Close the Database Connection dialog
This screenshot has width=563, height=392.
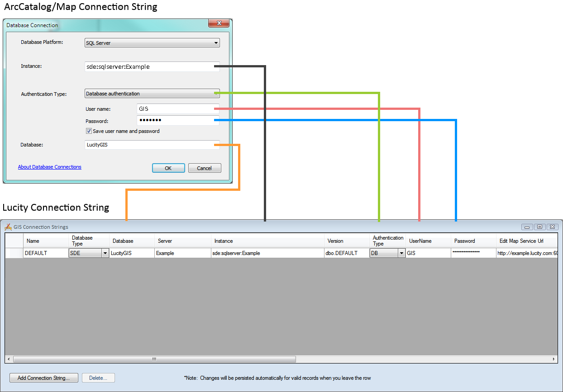[219, 23]
